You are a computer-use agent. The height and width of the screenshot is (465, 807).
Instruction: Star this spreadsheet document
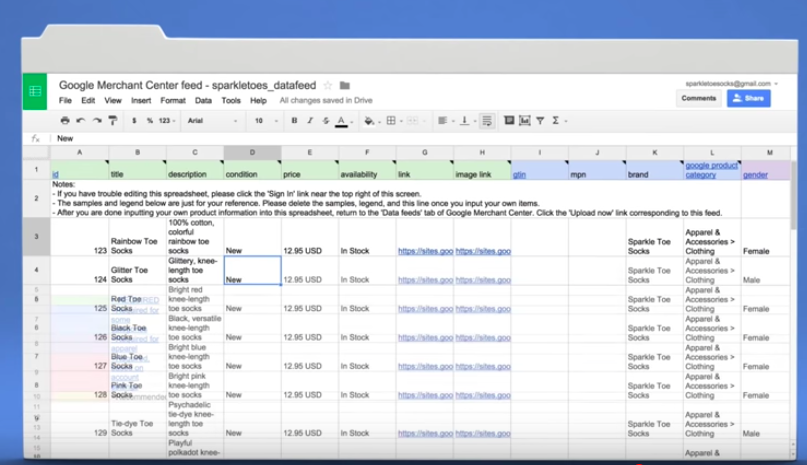click(327, 85)
